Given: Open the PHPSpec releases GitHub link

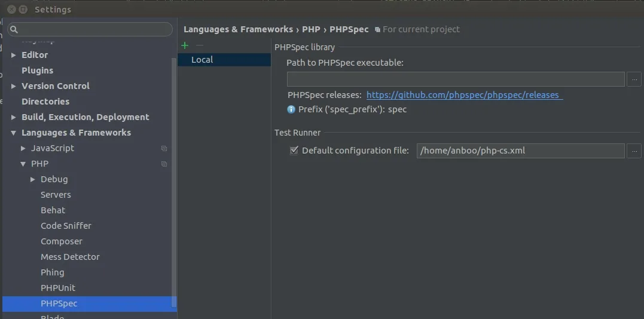Looking at the screenshot, I should click(x=464, y=95).
